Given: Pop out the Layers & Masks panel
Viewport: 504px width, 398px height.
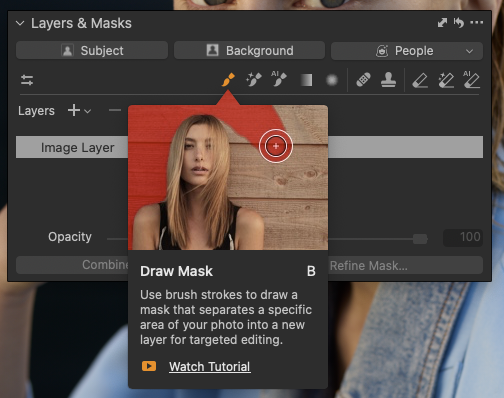Looking at the screenshot, I should [x=442, y=23].
